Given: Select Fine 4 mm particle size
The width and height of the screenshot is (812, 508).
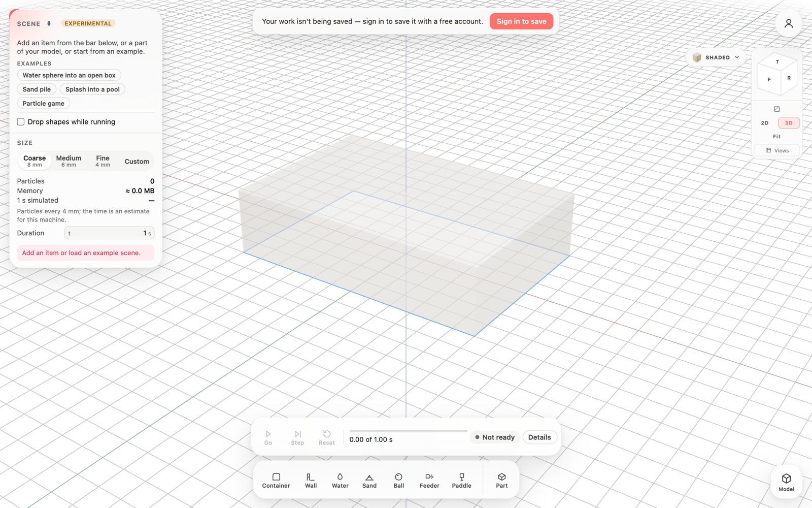Looking at the screenshot, I should click(103, 161).
